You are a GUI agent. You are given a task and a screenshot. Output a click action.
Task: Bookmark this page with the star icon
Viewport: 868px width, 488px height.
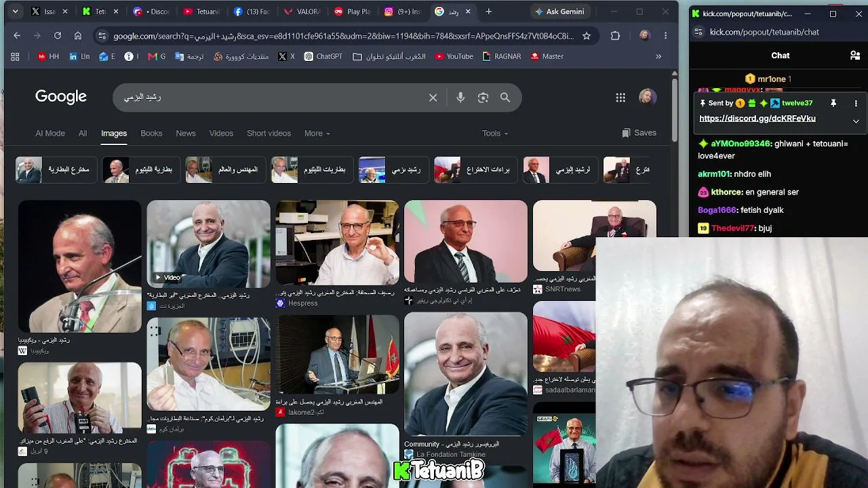[x=587, y=36]
